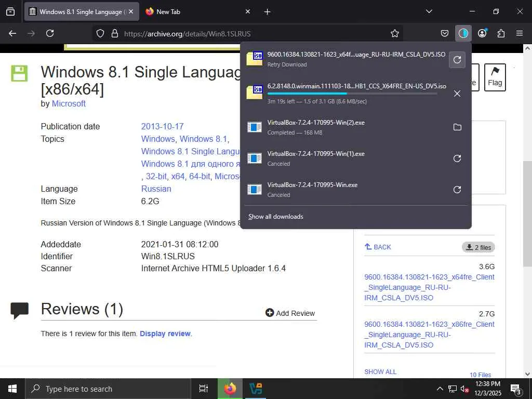Open the Firefox hamburger application menu
The width and height of the screenshot is (532, 399).
pos(520,33)
